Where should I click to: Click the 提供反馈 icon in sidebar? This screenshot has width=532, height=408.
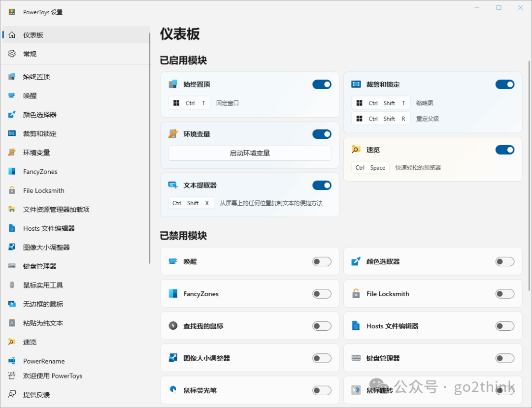(x=12, y=394)
